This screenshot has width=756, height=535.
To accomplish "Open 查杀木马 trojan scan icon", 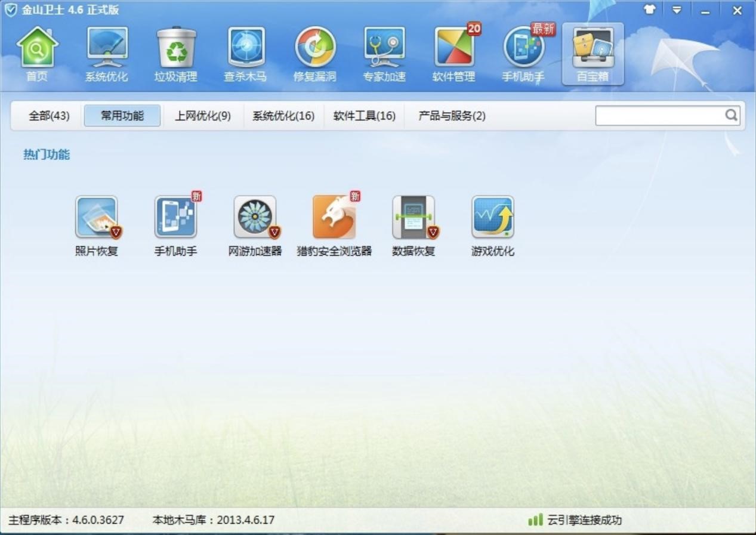I will point(245,54).
